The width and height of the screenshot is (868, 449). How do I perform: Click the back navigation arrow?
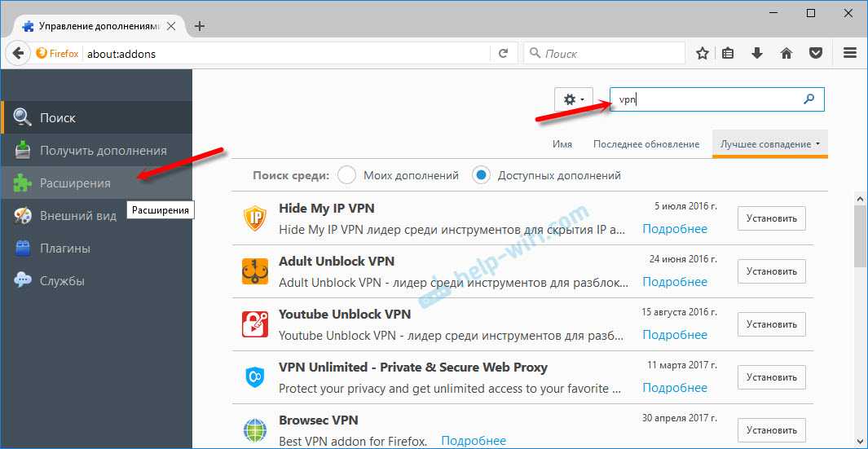point(18,54)
